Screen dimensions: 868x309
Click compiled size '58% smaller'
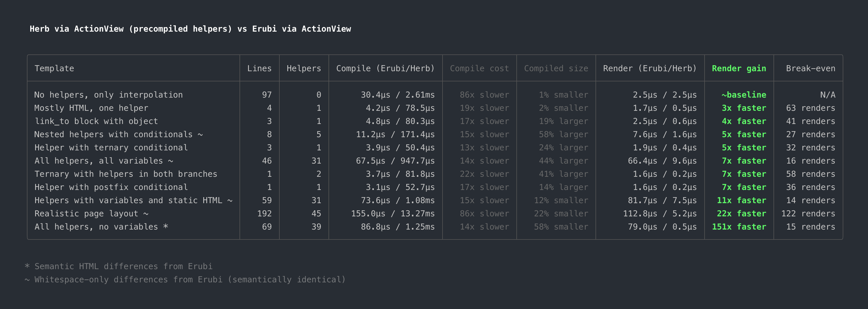pos(561,226)
